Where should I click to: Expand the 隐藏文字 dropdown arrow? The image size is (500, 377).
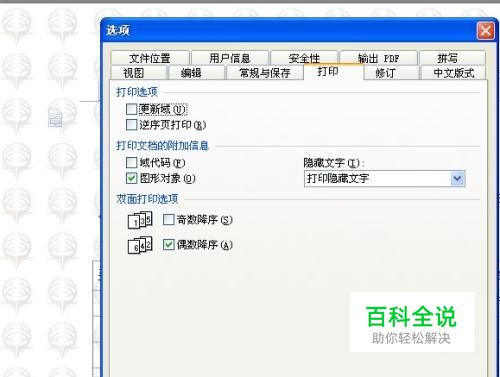point(457,179)
